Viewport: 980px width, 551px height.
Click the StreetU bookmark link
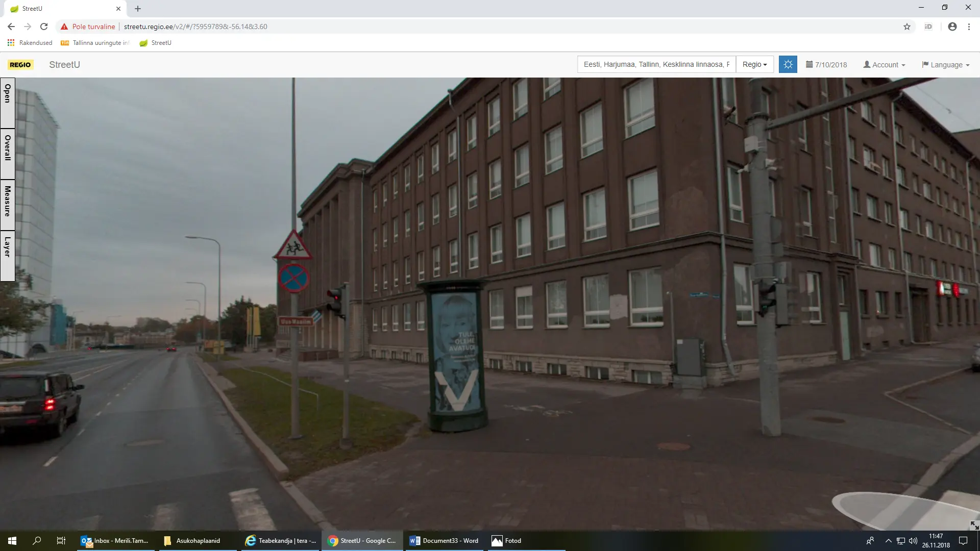pos(156,43)
